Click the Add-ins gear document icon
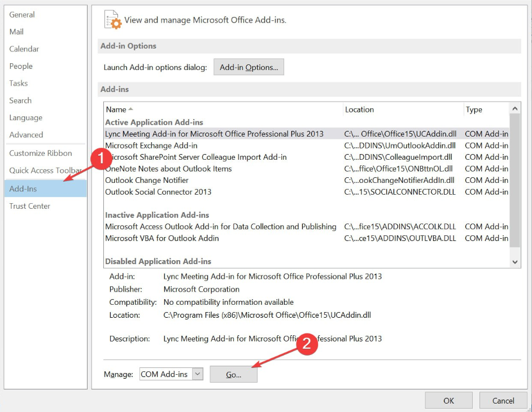532x412 pixels. (112, 20)
